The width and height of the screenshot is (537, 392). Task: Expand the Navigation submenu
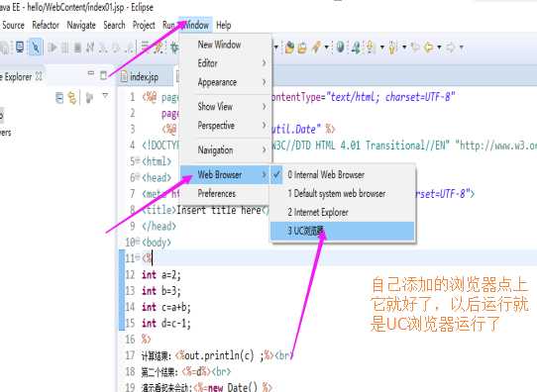click(x=226, y=150)
